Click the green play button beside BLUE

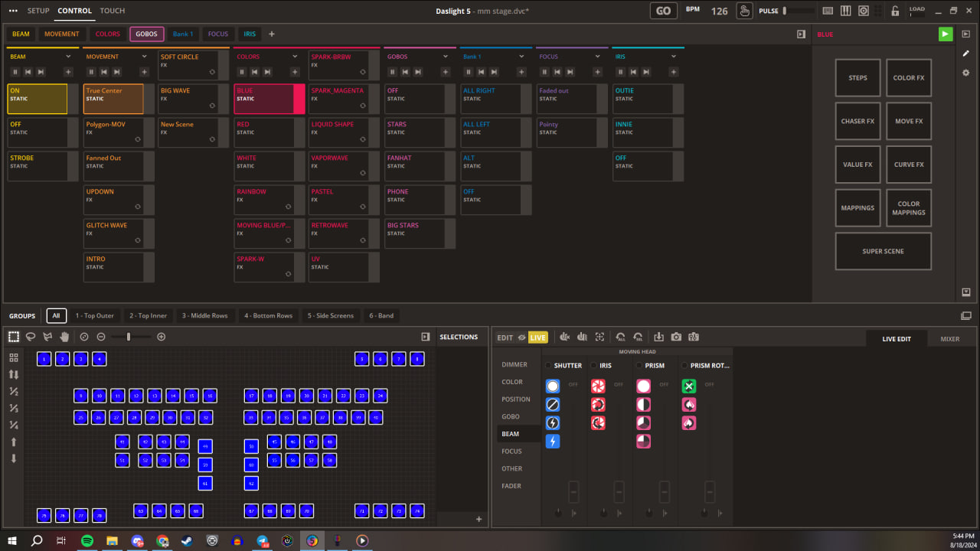click(x=946, y=34)
